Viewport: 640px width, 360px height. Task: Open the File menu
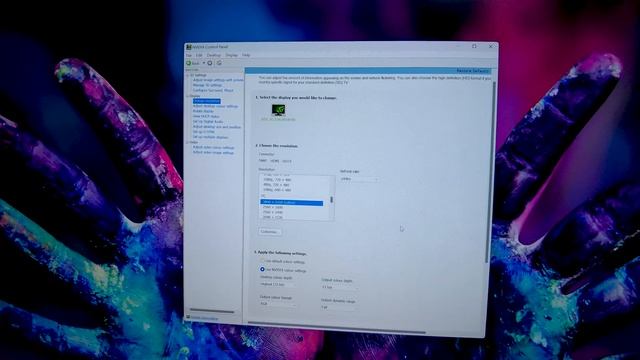[x=189, y=55]
